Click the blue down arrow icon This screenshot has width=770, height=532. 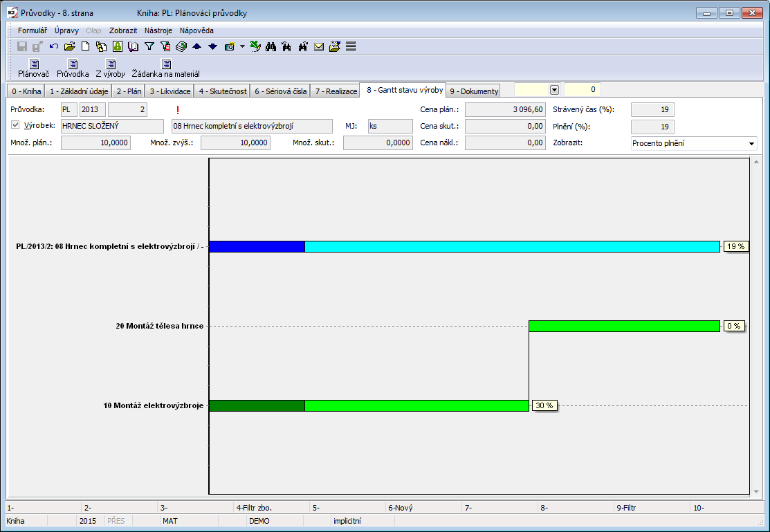(212, 46)
